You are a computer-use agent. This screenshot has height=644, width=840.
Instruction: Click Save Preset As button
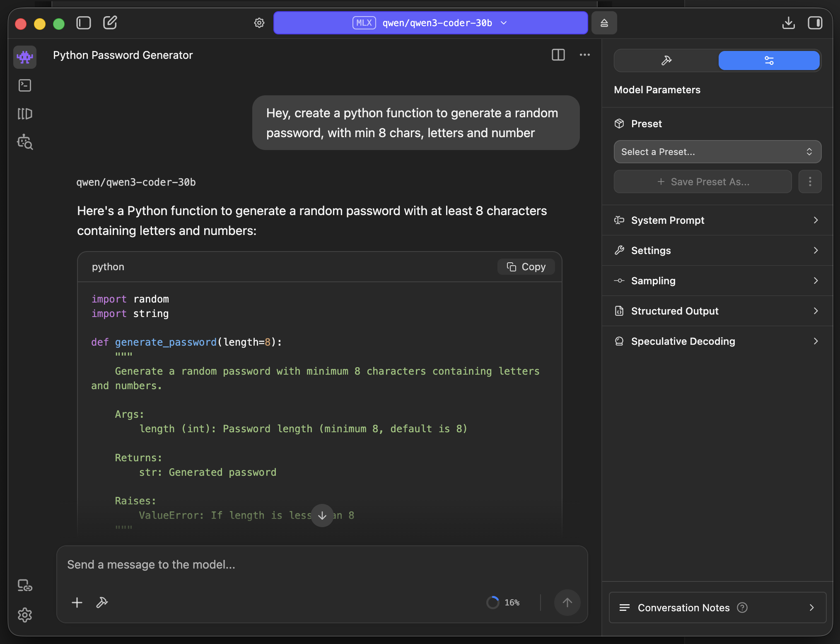coord(703,182)
